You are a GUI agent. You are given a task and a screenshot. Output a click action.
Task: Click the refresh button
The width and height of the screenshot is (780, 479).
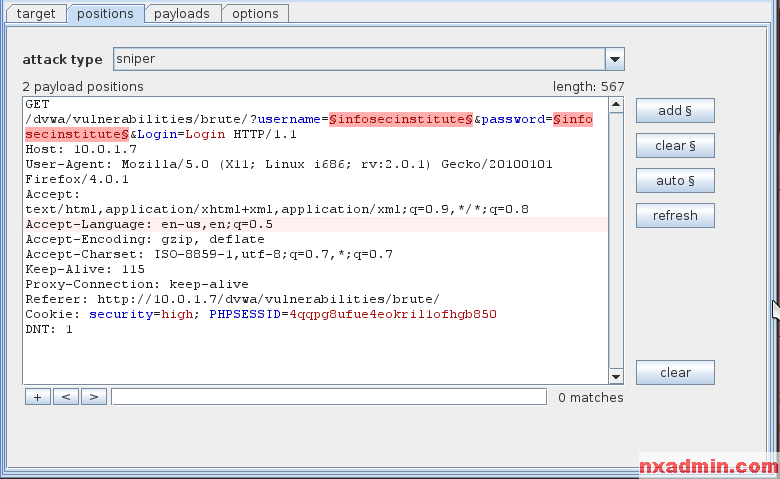coord(675,215)
